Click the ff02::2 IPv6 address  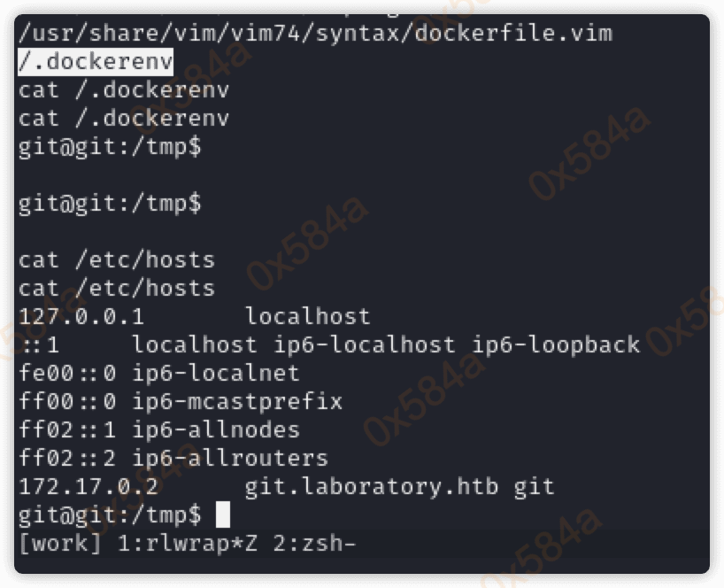(67, 458)
